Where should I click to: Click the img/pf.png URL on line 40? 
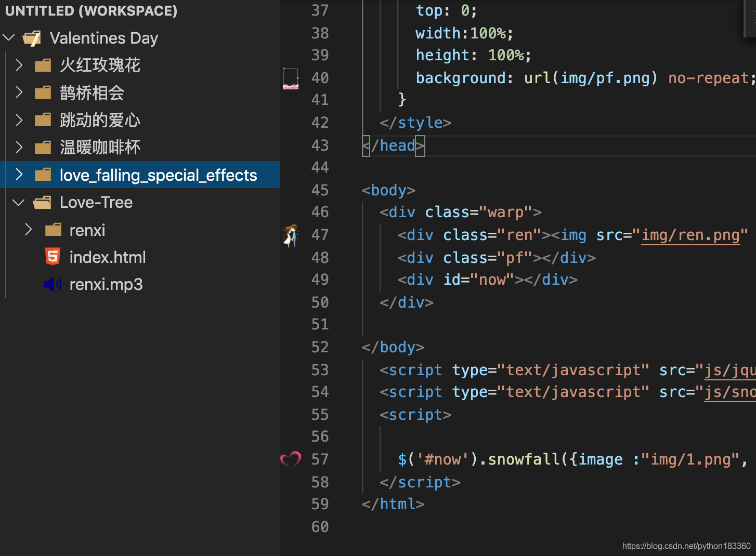click(x=605, y=78)
